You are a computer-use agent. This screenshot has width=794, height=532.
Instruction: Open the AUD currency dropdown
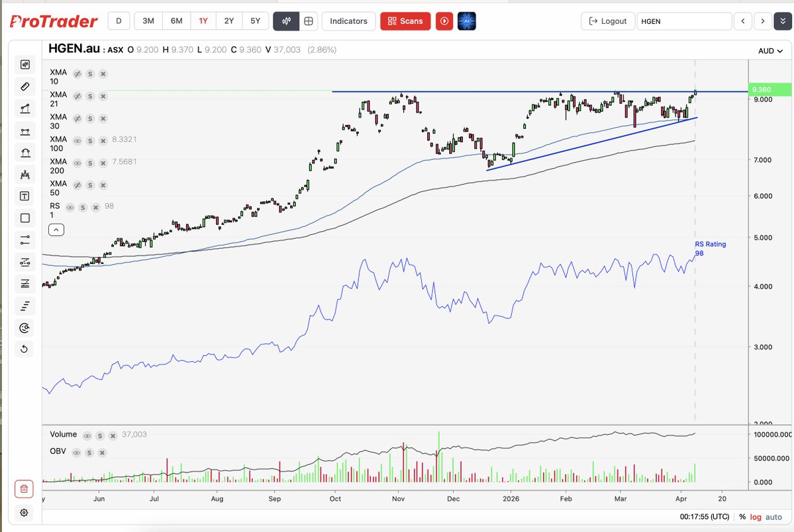[769, 50]
